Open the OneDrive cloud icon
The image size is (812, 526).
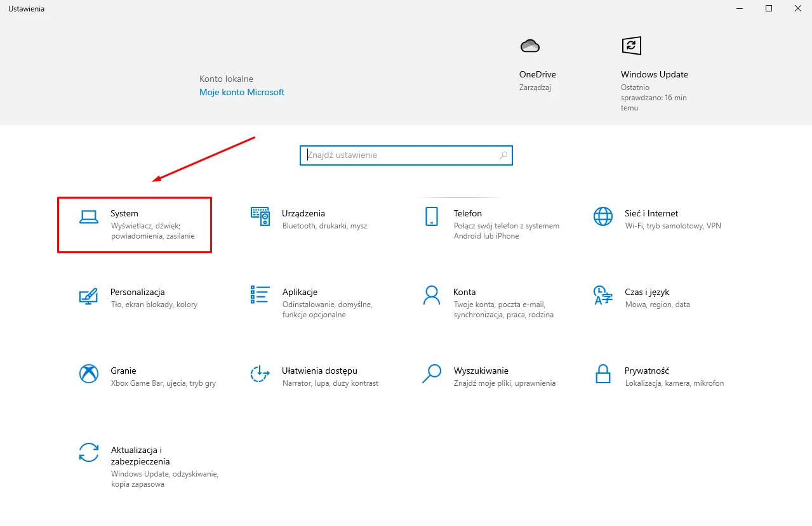[x=529, y=46]
